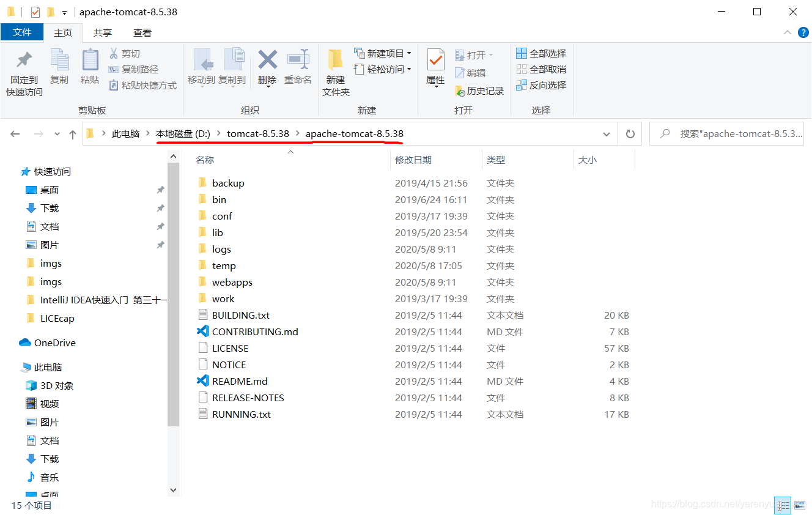Click the Paste (粘贴) ribbon icon
This screenshot has width=812, height=515.
pos(90,61)
